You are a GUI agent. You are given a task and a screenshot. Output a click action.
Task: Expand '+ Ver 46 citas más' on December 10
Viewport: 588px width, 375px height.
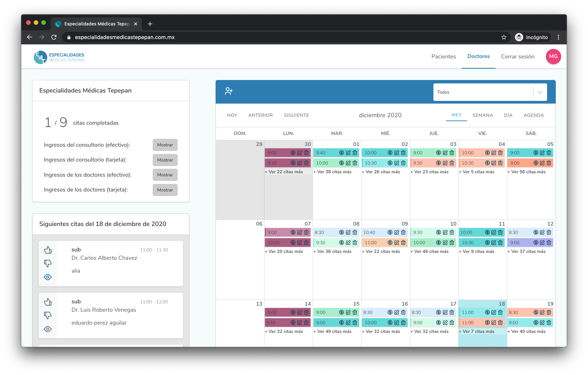429,252
